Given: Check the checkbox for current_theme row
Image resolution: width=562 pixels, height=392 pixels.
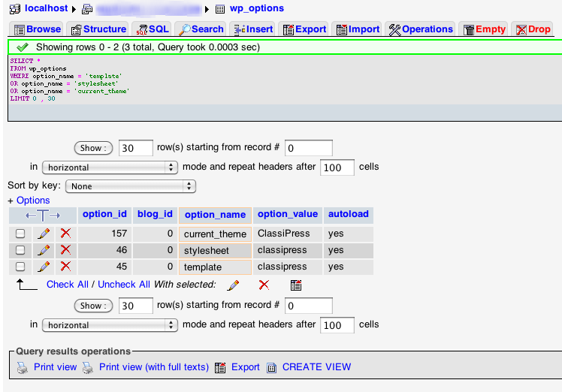Looking at the screenshot, I should pos(20,234).
